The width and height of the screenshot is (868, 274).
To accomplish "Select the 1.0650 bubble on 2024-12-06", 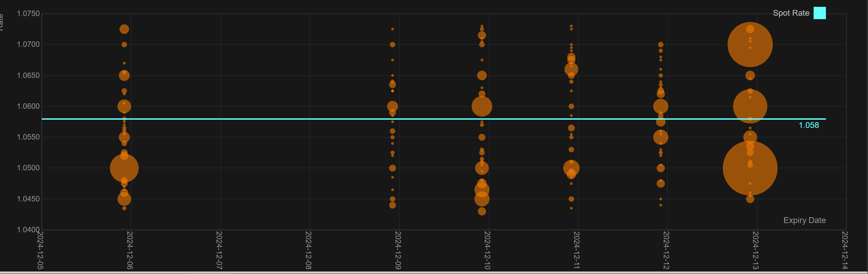I will (x=124, y=75).
